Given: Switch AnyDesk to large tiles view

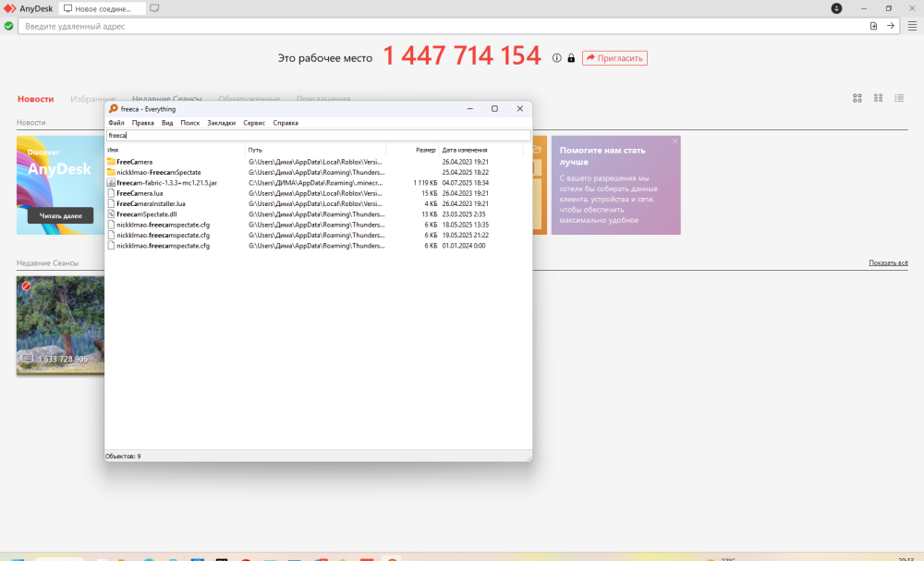Looking at the screenshot, I should (x=857, y=98).
